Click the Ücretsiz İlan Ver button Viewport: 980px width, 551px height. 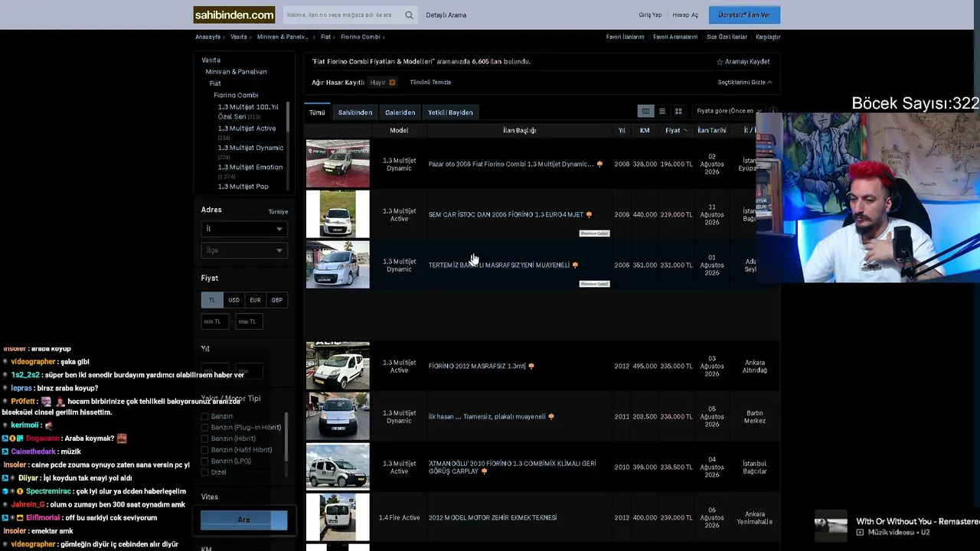(744, 15)
